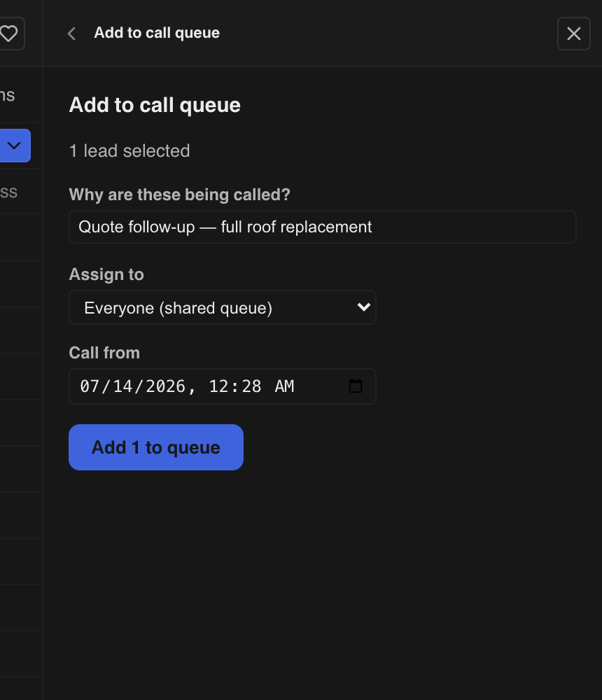Open the Assign to dropdown
This screenshot has height=700, width=602.
[223, 307]
